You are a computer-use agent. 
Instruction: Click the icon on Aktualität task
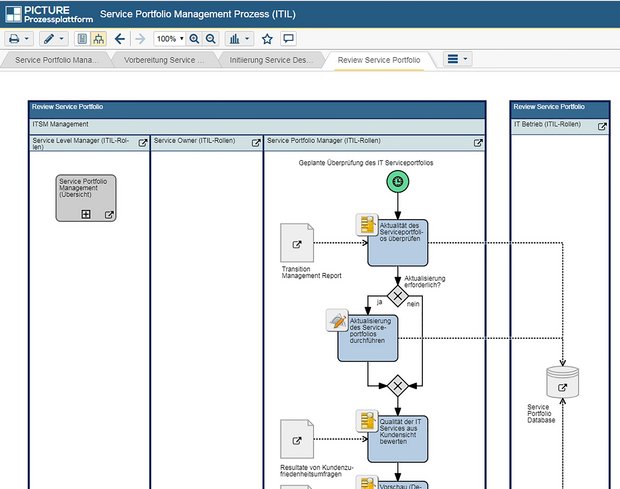click(x=367, y=225)
